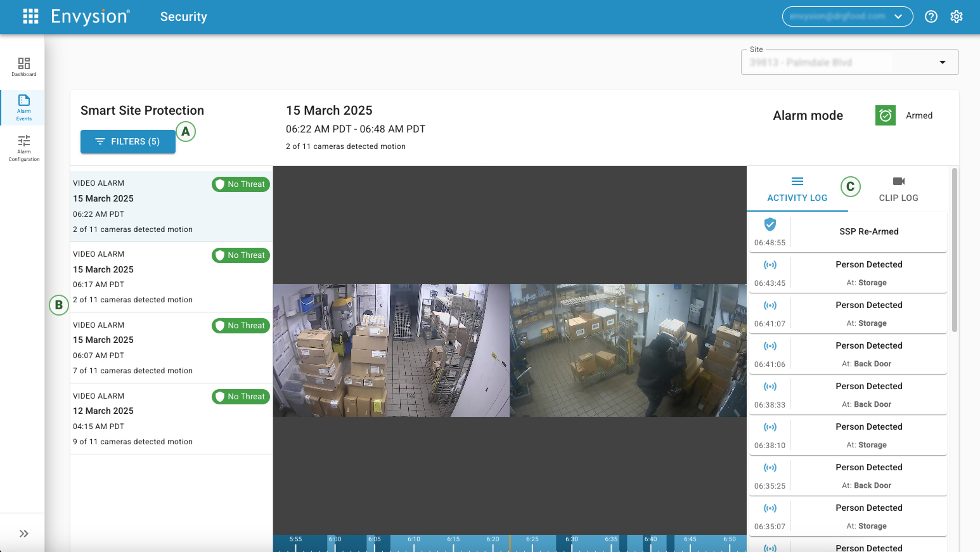Toggle the No Threat label on the 12 March alarm
980x552 pixels.
coord(241,396)
